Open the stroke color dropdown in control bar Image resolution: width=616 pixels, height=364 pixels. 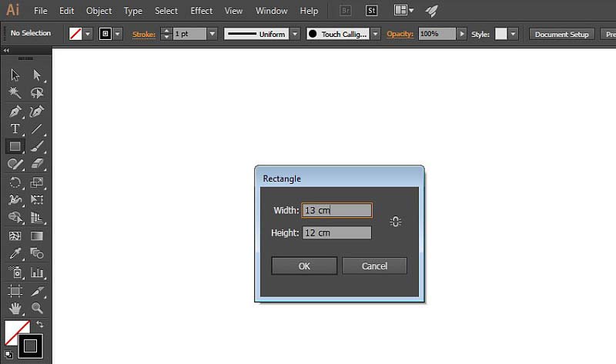(x=118, y=34)
